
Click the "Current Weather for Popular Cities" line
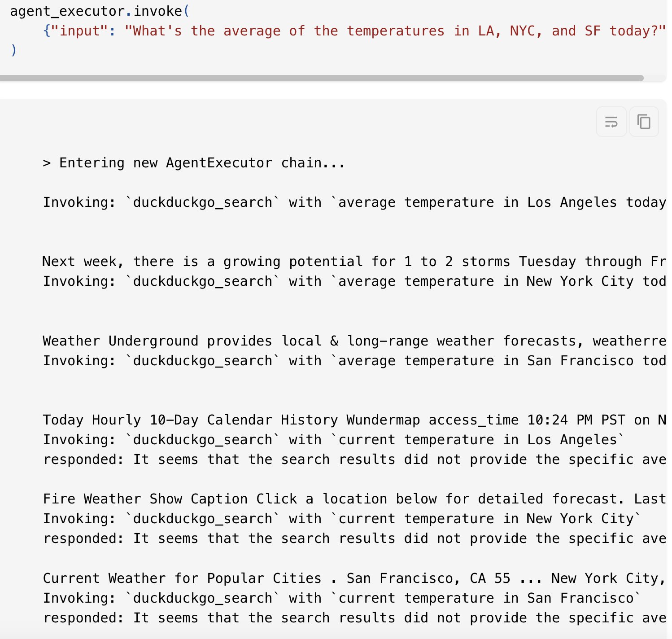click(x=355, y=578)
